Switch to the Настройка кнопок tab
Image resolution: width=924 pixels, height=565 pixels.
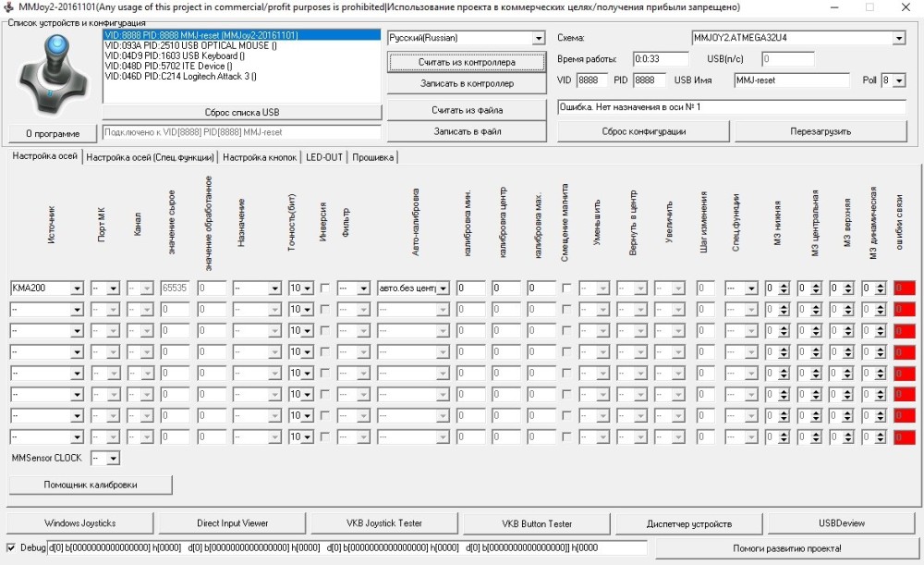coord(260,157)
